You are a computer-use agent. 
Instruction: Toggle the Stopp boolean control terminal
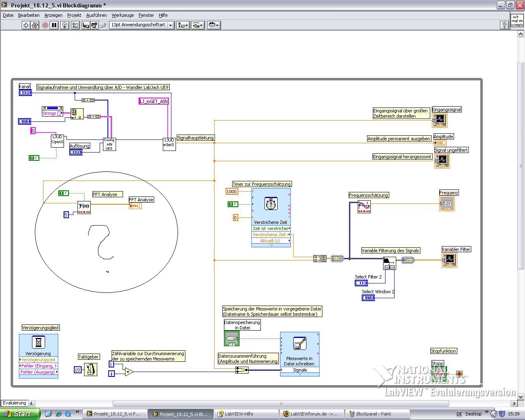(x=439, y=374)
